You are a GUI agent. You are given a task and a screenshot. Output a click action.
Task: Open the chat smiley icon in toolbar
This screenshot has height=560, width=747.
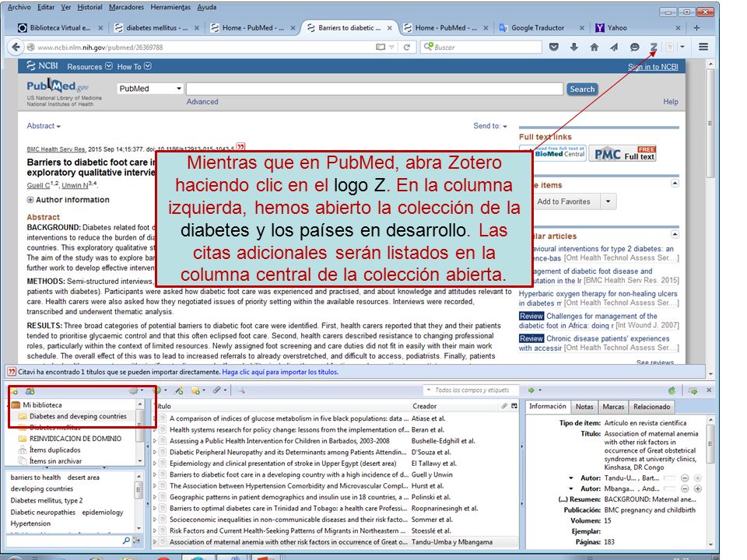point(634,47)
